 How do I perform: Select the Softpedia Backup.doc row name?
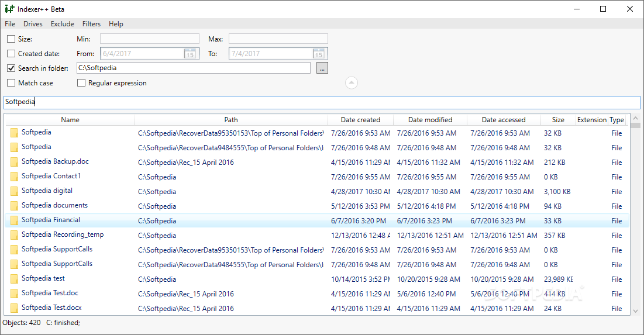55,161
